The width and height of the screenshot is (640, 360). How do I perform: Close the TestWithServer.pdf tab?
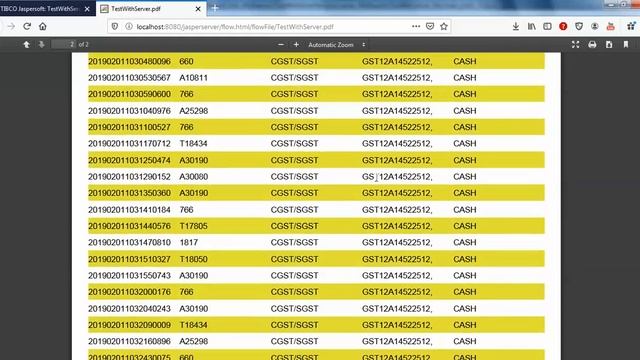coord(198,9)
